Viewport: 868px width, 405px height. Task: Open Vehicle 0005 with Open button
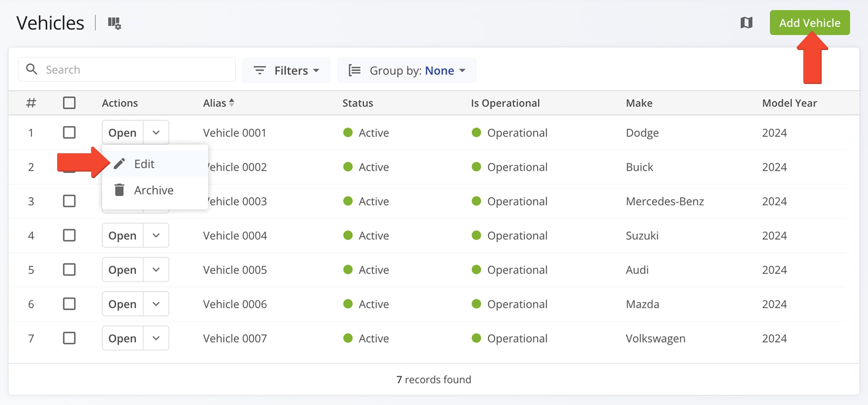pos(122,270)
